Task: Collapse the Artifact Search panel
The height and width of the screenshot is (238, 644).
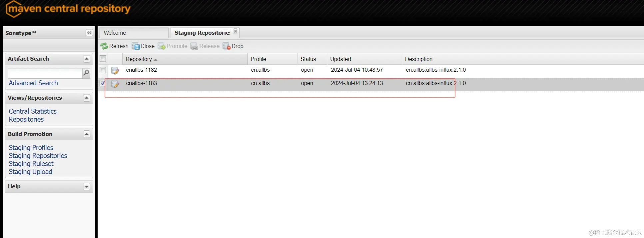Action: (87, 59)
